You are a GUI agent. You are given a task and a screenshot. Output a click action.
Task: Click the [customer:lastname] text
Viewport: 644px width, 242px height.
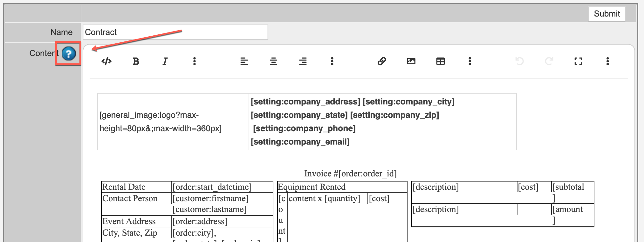coord(209,209)
